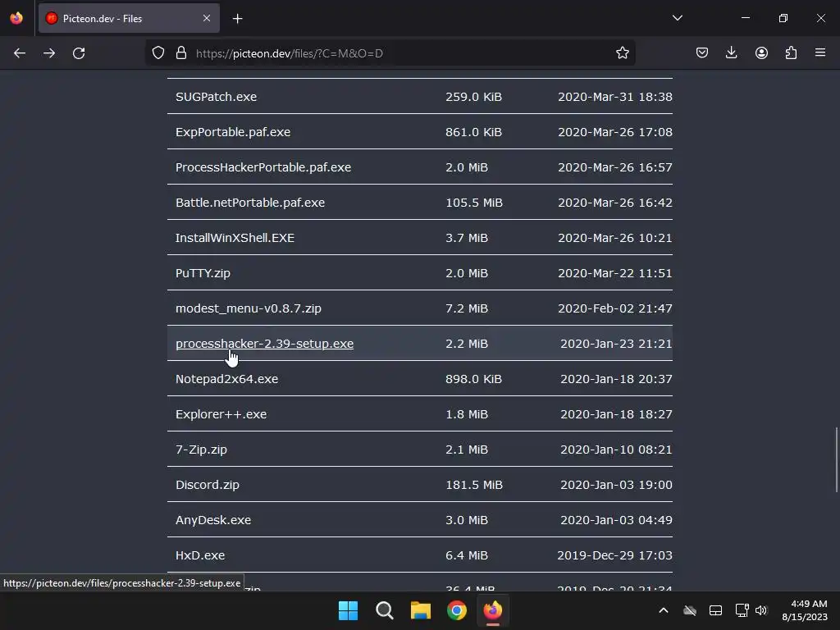Open the Windows Start menu

(x=348, y=610)
